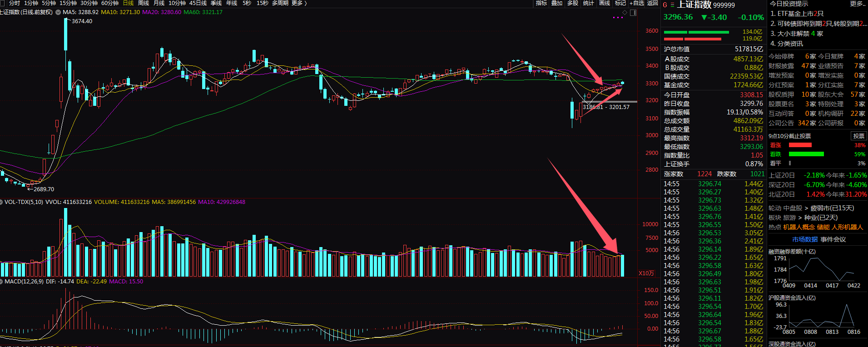Open the 事件会议 link

click(833, 239)
